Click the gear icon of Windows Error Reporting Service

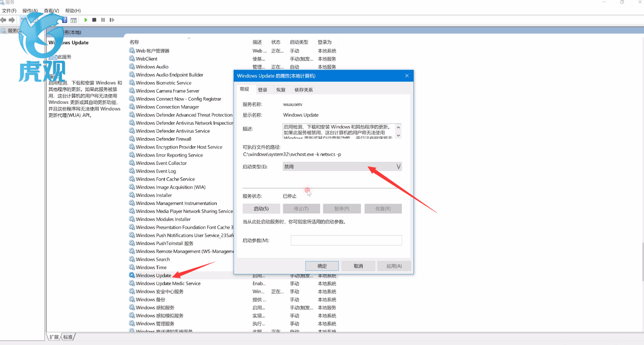point(132,155)
